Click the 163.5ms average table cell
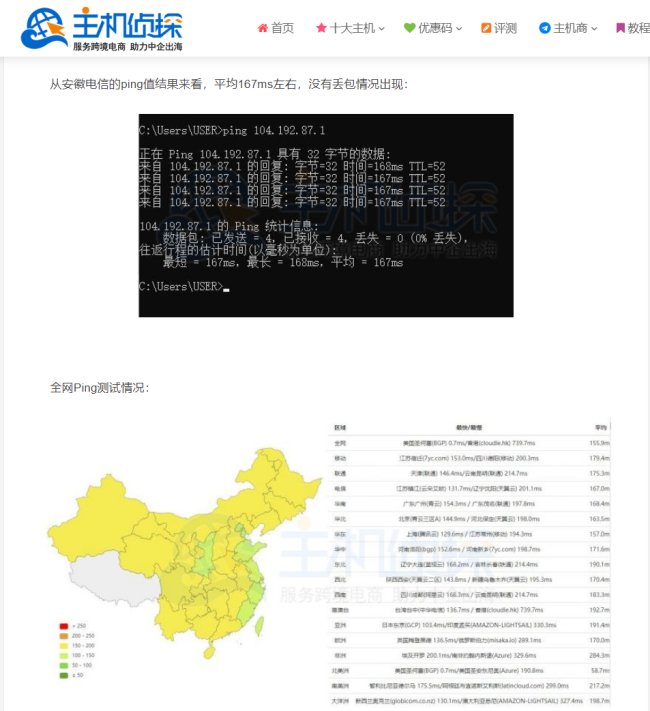The height and width of the screenshot is (711, 650). (599, 519)
